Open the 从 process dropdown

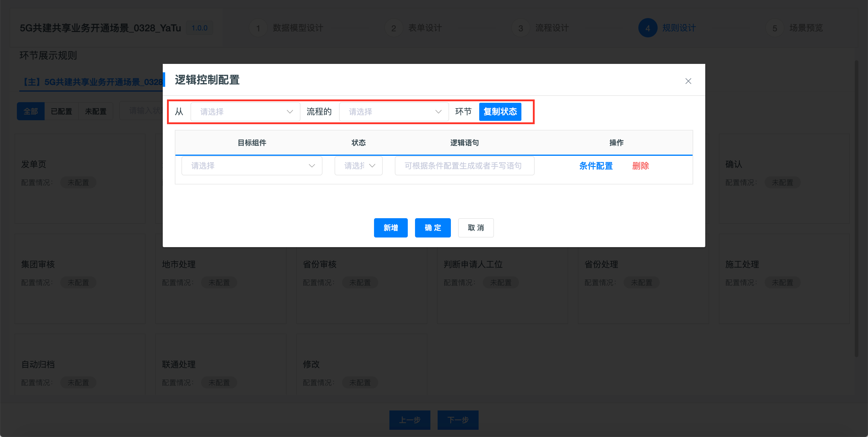click(x=245, y=112)
